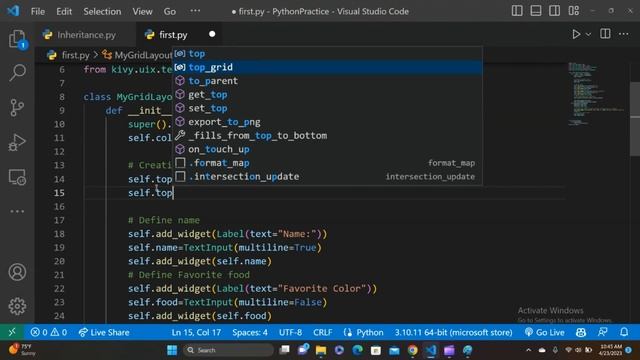Place cursor on line 22 Favorite Color label
640x360 pixels.
[322, 289]
